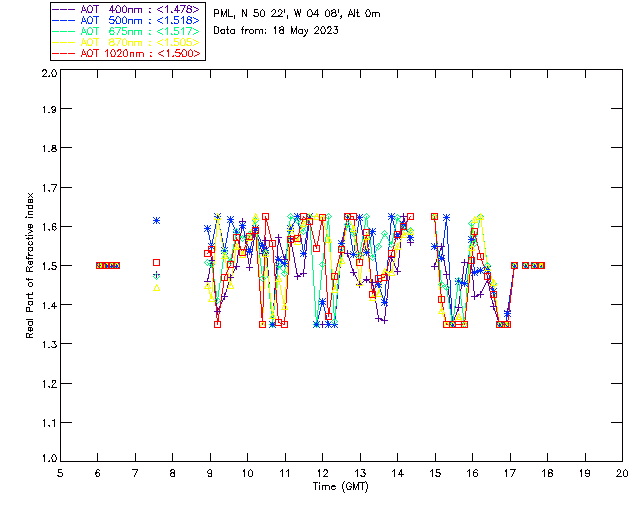Image resolution: width=640 pixels, height=512 pixels.
Task: Click the time-axis tick label 19
Action: 585,473
